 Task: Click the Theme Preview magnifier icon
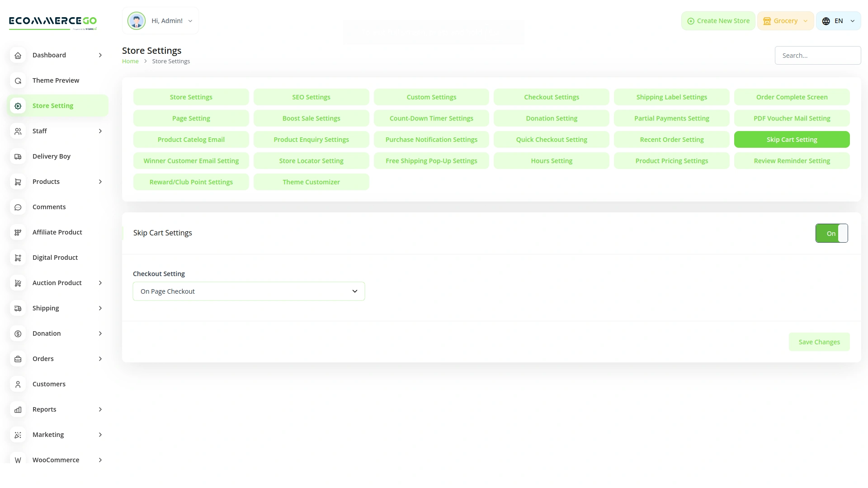coord(18,80)
